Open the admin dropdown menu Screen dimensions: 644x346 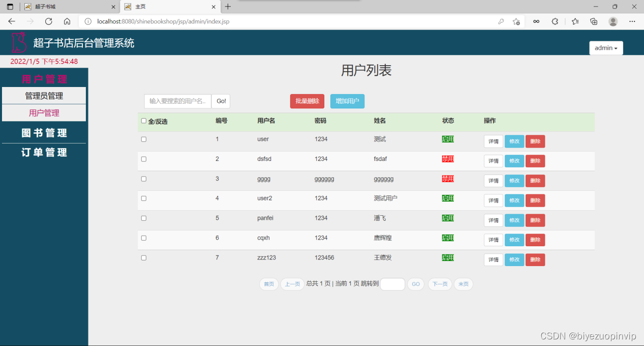tap(606, 48)
